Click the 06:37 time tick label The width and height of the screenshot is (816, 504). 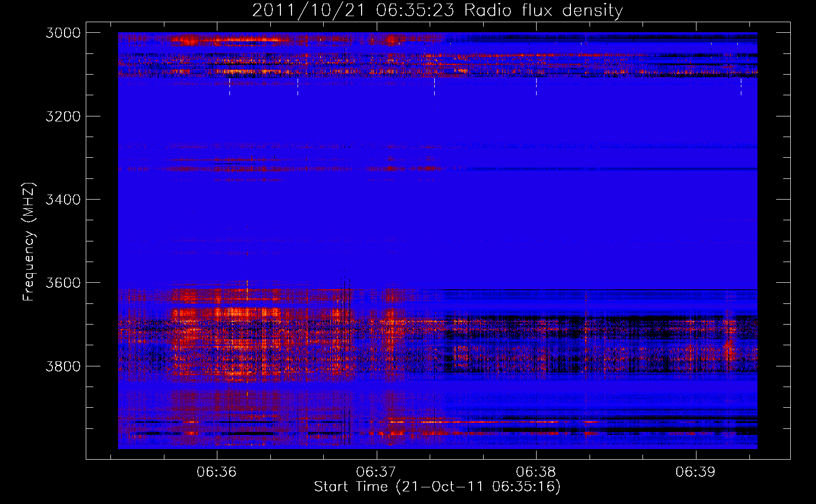click(x=376, y=472)
